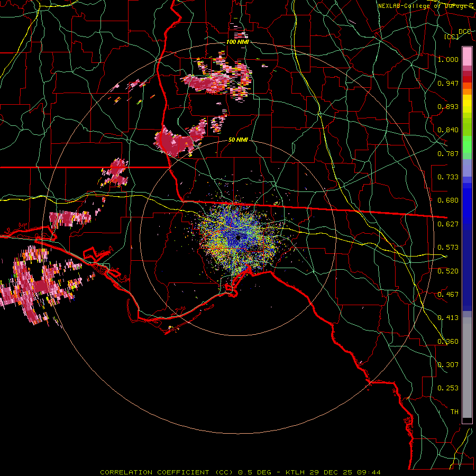Select the 1.000 value on the color scale

pos(448,59)
